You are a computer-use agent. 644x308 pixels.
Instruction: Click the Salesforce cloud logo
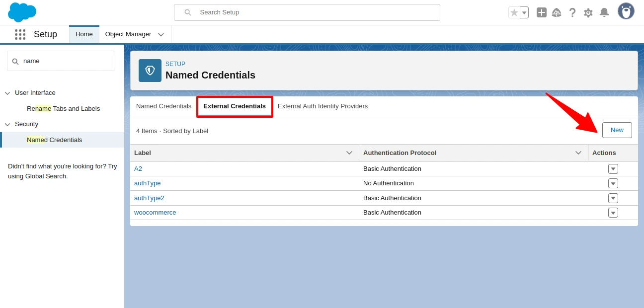[22, 12]
